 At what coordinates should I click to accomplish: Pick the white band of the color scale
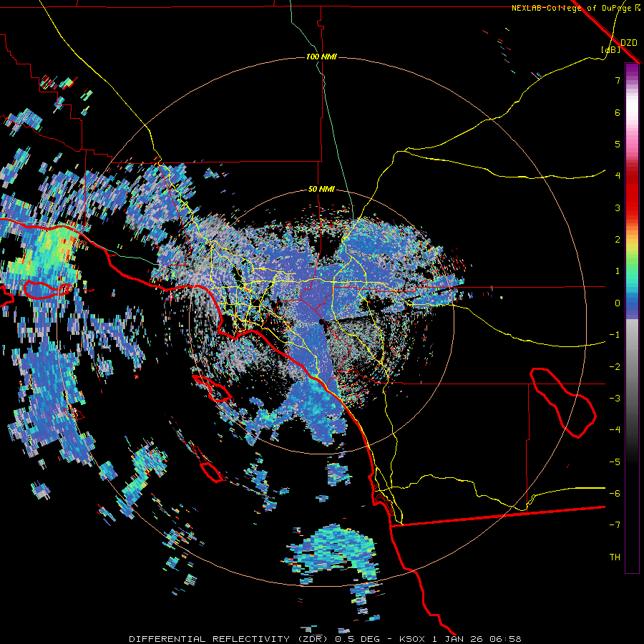[632, 107]
